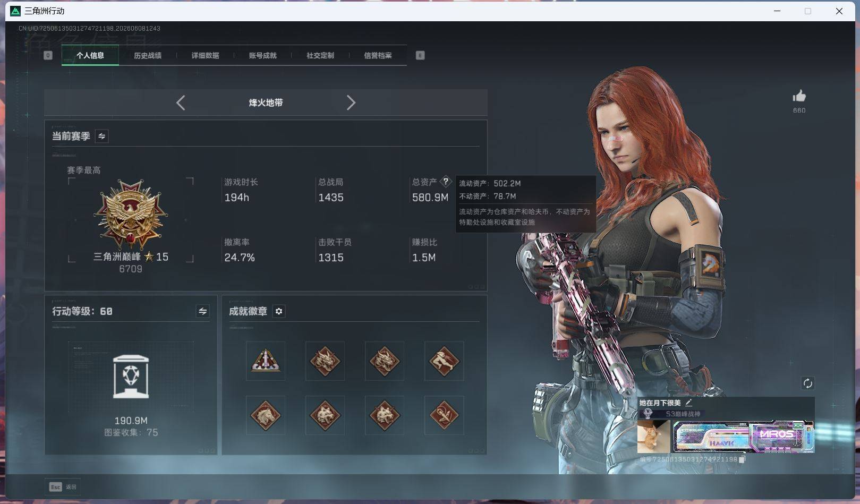
Task: Go to the 账号成就 tab
Action: tap(262, 55)
